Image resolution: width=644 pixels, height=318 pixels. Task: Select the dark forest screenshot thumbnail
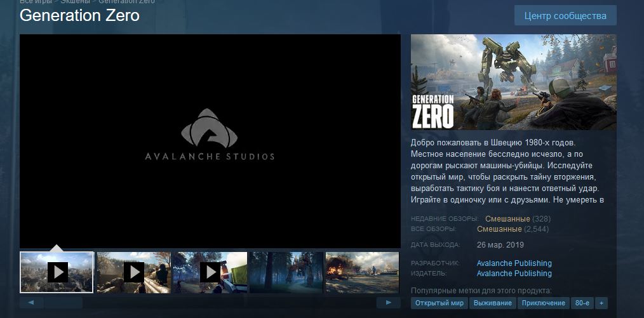click(286, 272)
